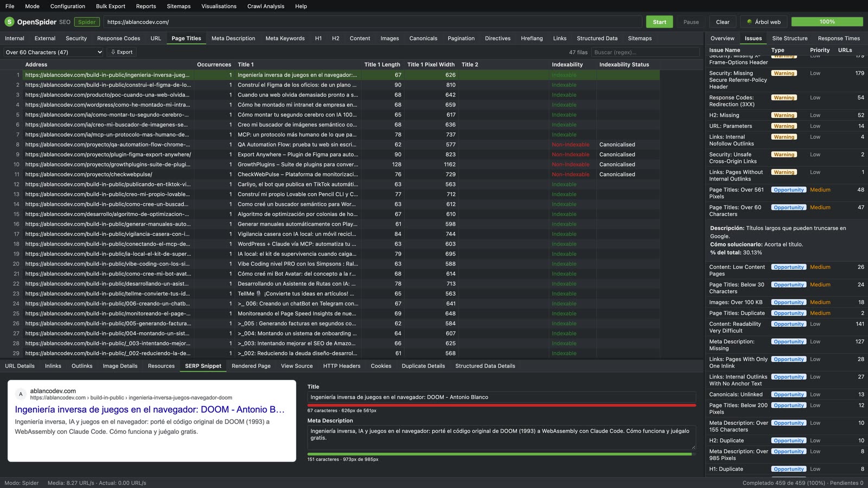Open the Over 60 Characters filter dropdown
868x488 pixels.
click(53, 52)
